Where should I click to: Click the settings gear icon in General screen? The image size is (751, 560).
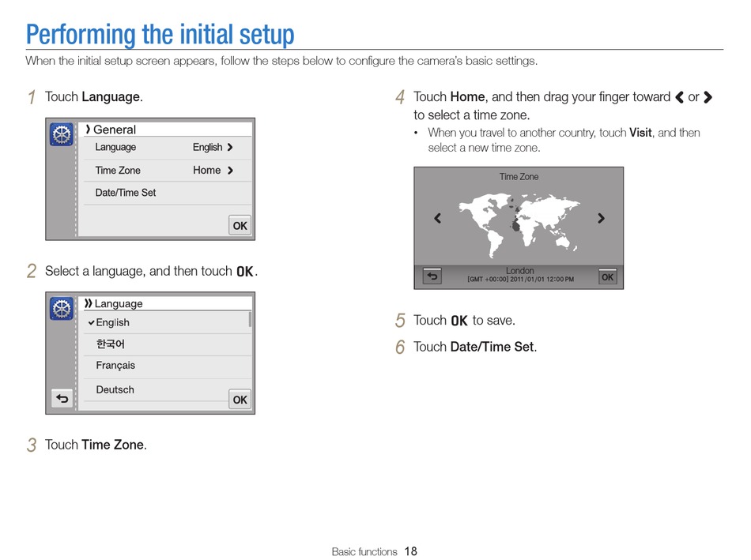pyautogui.click(x=62, y=134)
